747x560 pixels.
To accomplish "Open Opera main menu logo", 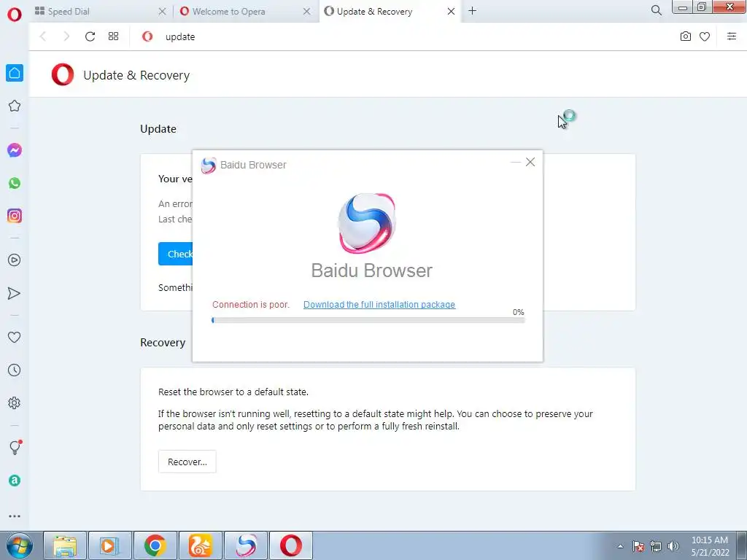I will point(15,15).
